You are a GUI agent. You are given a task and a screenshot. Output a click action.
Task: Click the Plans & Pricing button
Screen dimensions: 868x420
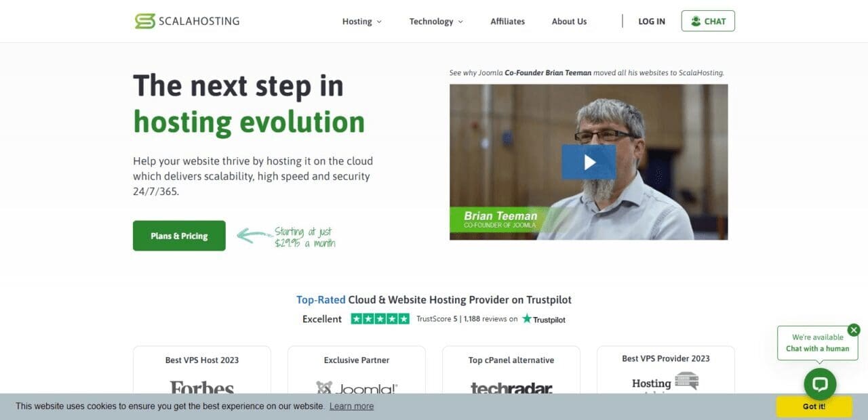tap(179, 236)
